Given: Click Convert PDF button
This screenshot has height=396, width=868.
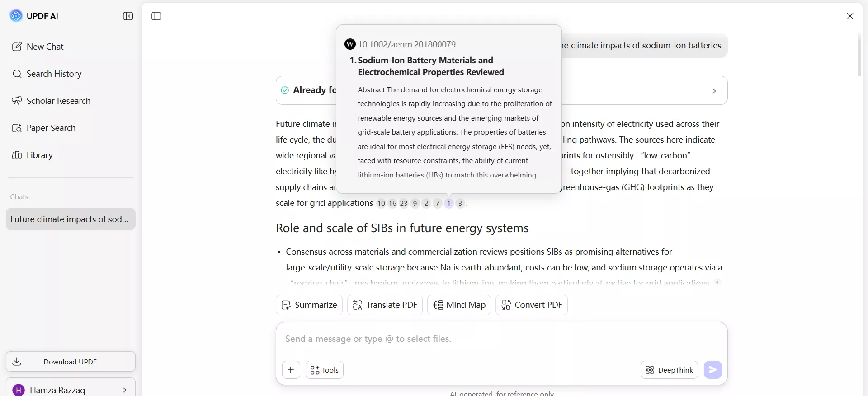Looking at the screenshot, I should tap(531, 305).
